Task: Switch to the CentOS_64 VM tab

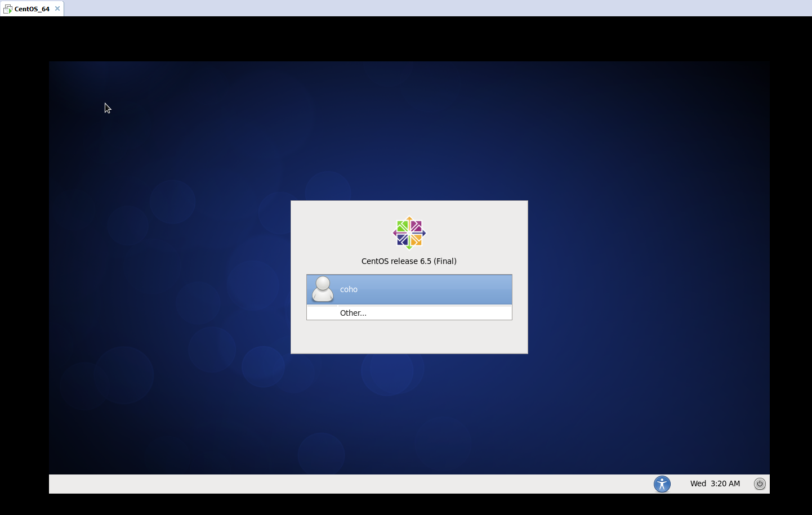Action: (x=32, y=8)
